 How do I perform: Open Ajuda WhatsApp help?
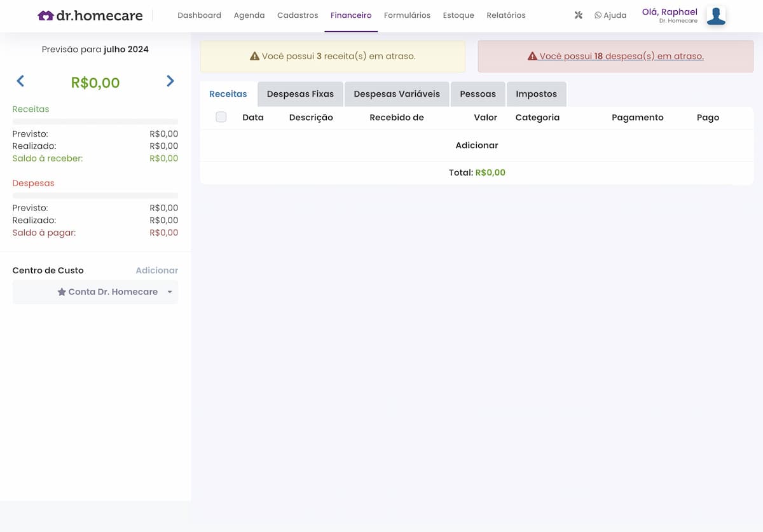(610, 15)
